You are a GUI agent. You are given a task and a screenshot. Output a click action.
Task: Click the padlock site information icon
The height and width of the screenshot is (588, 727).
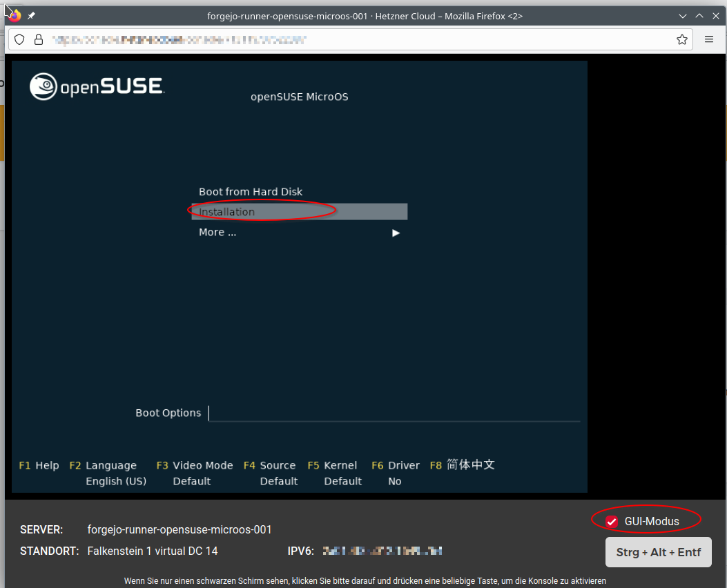click(x=39, y=39)
